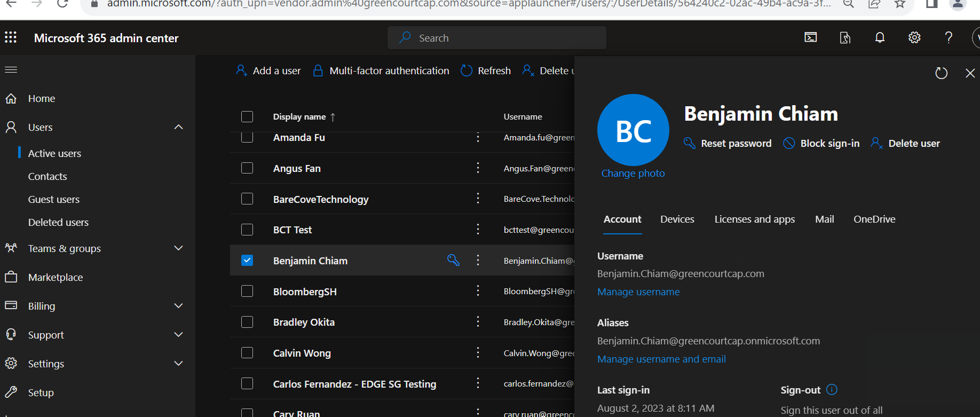980x417 pixels.
Task: Click Reset password button
Action: click(728, 143)
